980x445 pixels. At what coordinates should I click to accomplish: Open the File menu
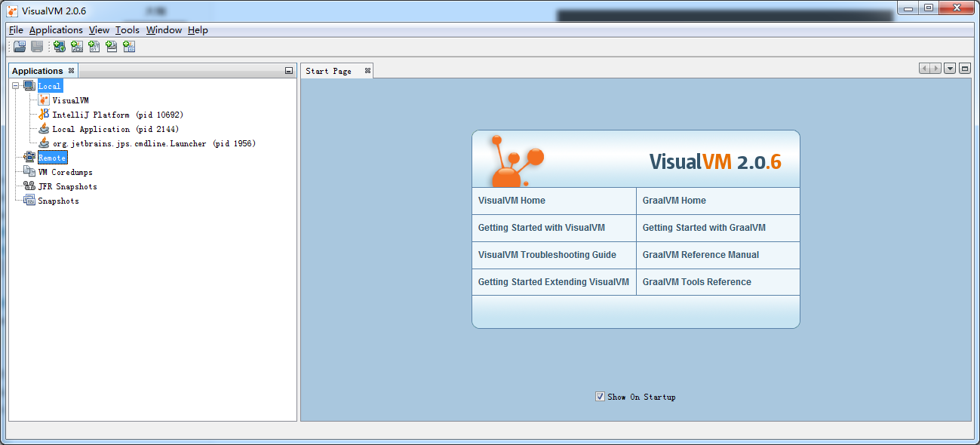(16, 30)
